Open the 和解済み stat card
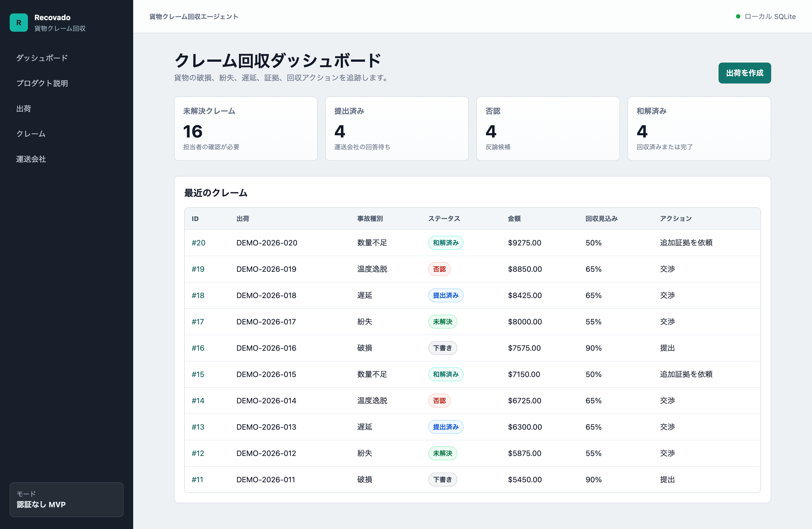 click(699, 128)
